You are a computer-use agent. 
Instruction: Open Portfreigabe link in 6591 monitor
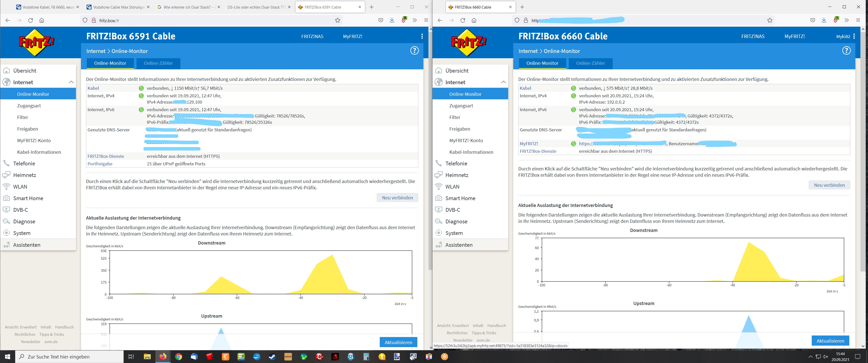point(100,164)
